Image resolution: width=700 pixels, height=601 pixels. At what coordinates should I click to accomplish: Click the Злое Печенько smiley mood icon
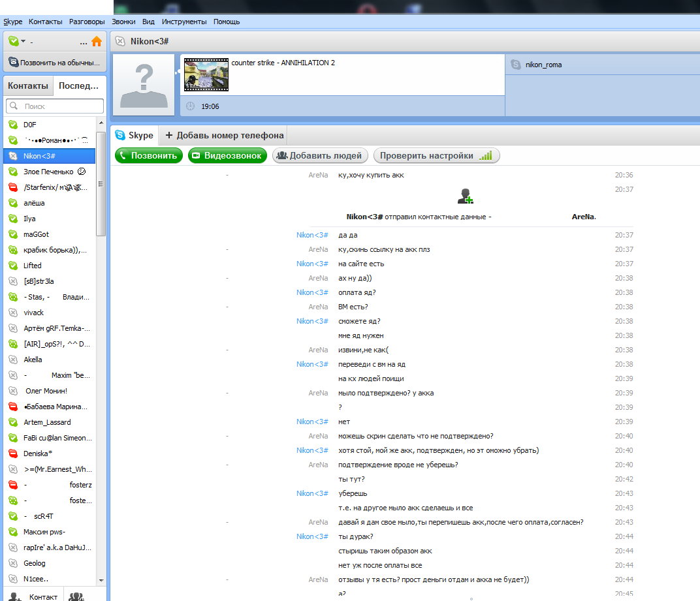tap(82, 172)
